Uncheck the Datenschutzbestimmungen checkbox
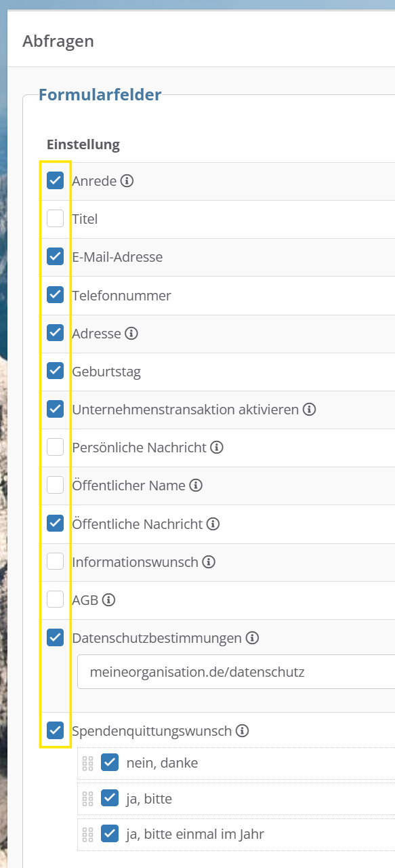Screen dimensions: 395x868 pyautogui.click(x=56, y=638)
